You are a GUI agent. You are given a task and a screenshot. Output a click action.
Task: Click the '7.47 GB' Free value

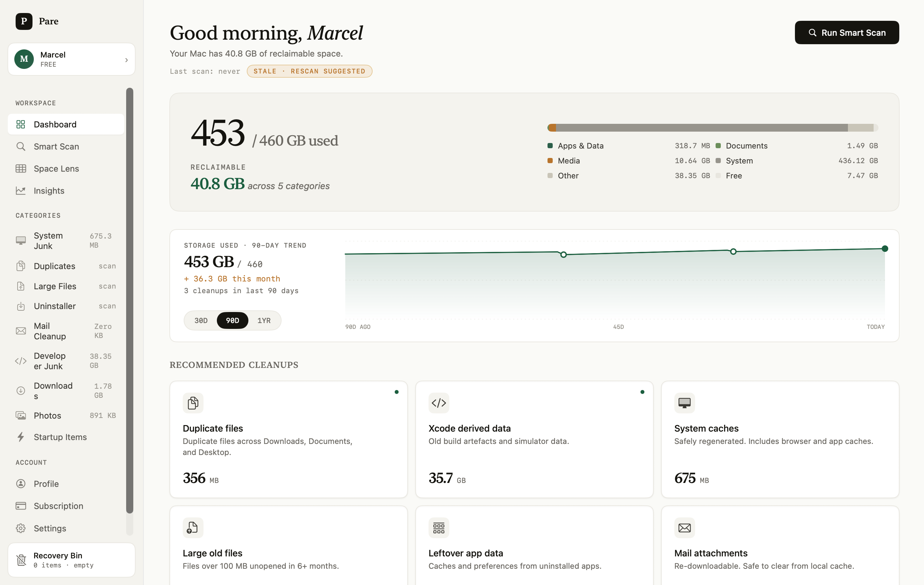coord(862,176)
